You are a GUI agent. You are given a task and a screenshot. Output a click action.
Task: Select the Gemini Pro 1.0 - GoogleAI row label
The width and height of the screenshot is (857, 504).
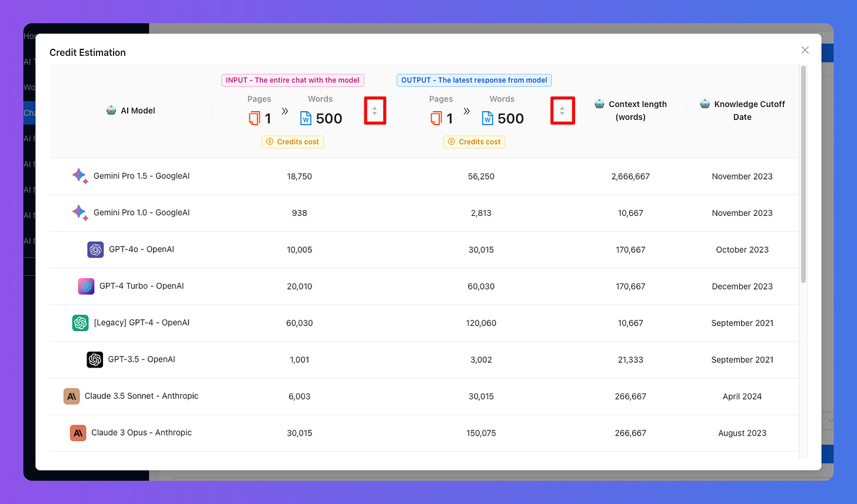point(141,212)
